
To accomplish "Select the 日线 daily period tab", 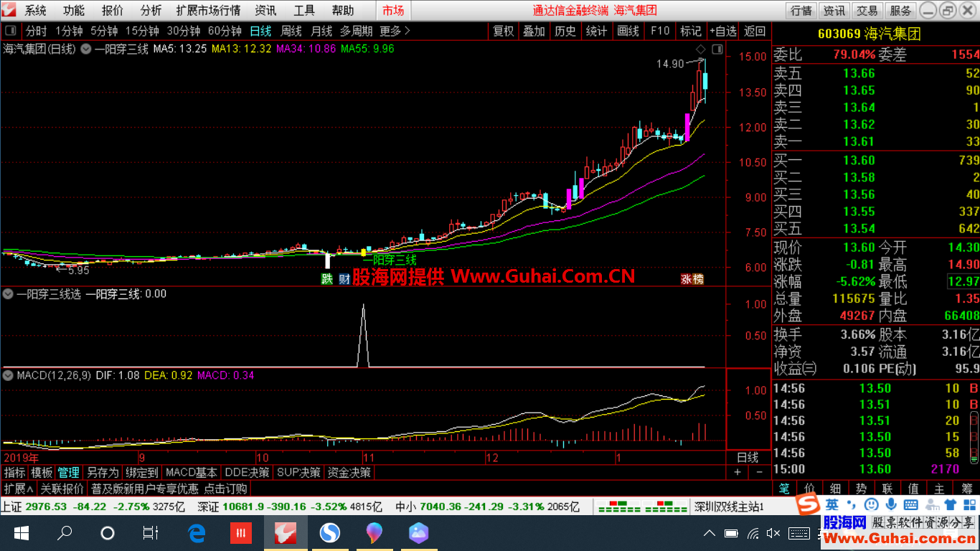I will (x=260, y=31).
